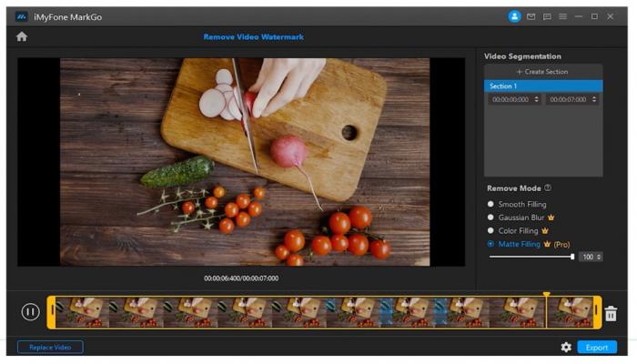Click the section start time stepper arrows

point(536,99)
